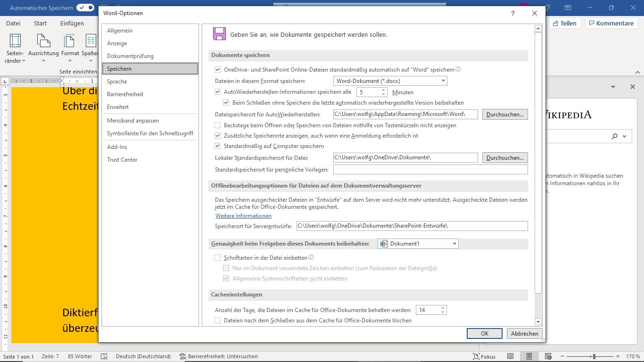
Task: Click the Wikipedia pane search icon
Action: [x=614, y=136]
